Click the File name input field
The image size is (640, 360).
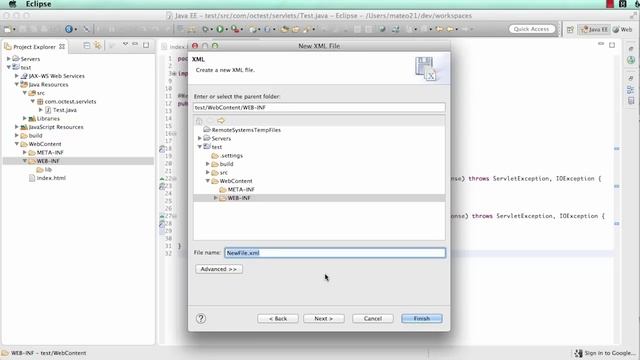click(335, 253)
